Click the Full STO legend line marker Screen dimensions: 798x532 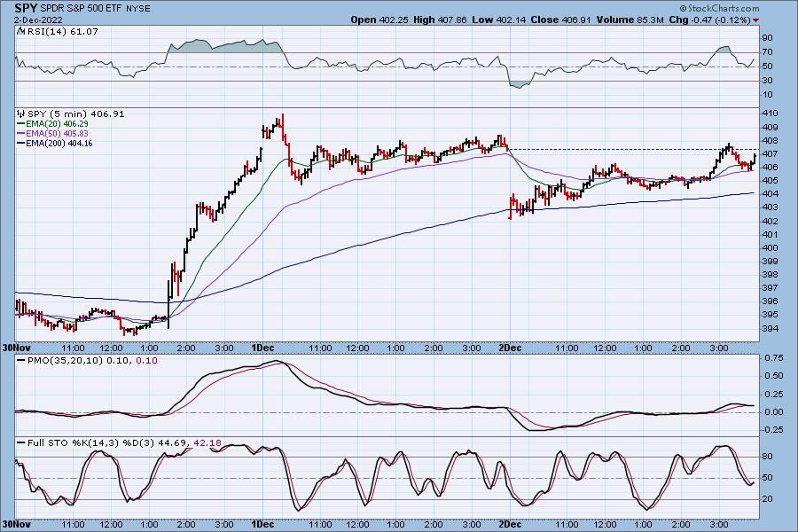pos(21,443)
